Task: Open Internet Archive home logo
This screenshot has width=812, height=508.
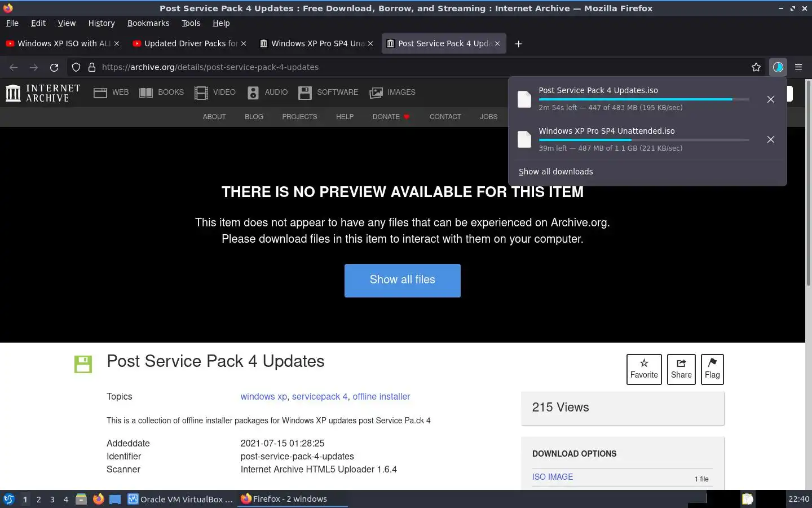Action: (x=43, y=93)
